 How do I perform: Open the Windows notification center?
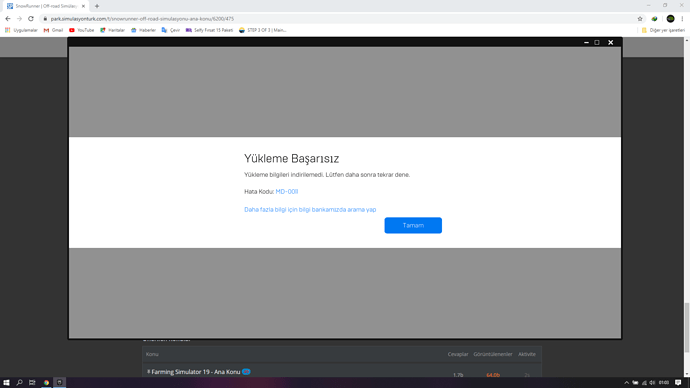[678, 383]
